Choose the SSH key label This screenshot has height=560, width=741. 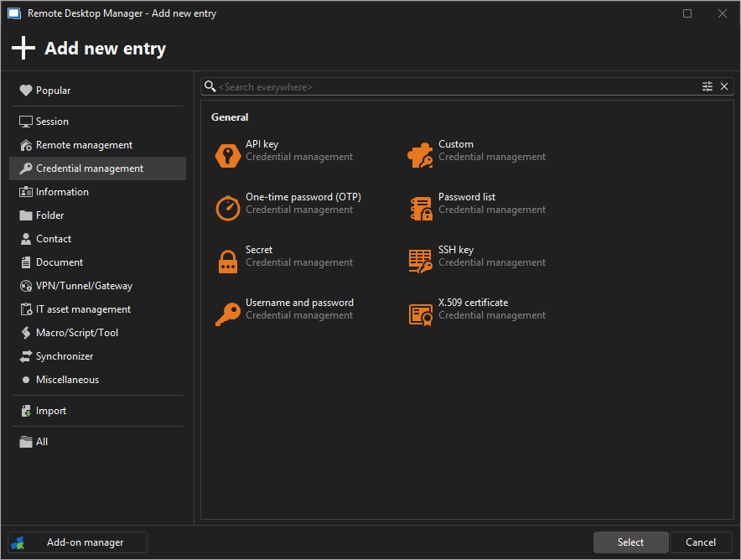455,250
